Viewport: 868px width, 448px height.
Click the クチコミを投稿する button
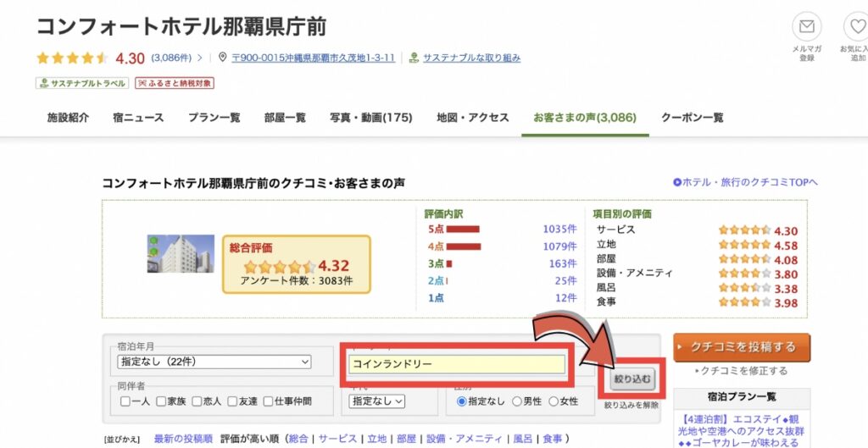click(742, 346)
